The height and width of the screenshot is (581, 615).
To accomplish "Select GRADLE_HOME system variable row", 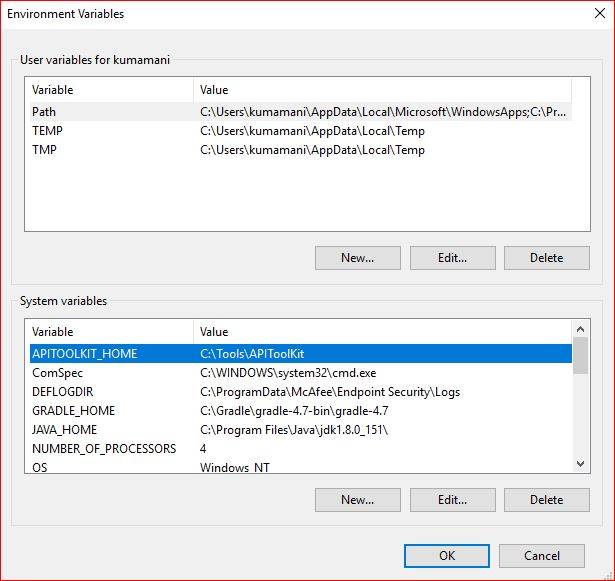I will pyautogui.click(x=300, y=410).
